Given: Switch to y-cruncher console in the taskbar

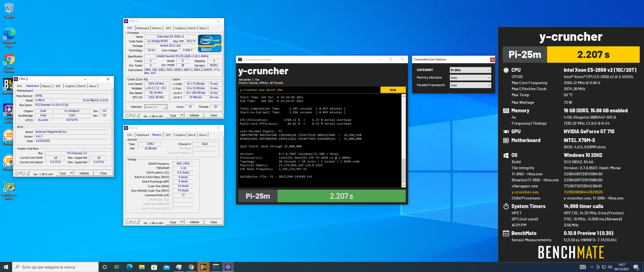Looking at the screenshot, I should [x=216, y=267].
